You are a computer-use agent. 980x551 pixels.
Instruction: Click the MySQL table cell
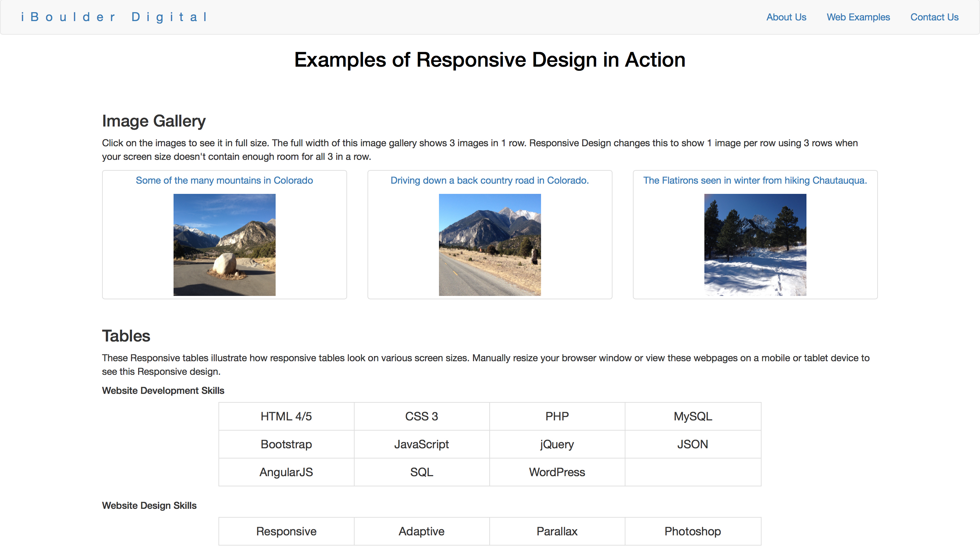(x=693, y=416)
